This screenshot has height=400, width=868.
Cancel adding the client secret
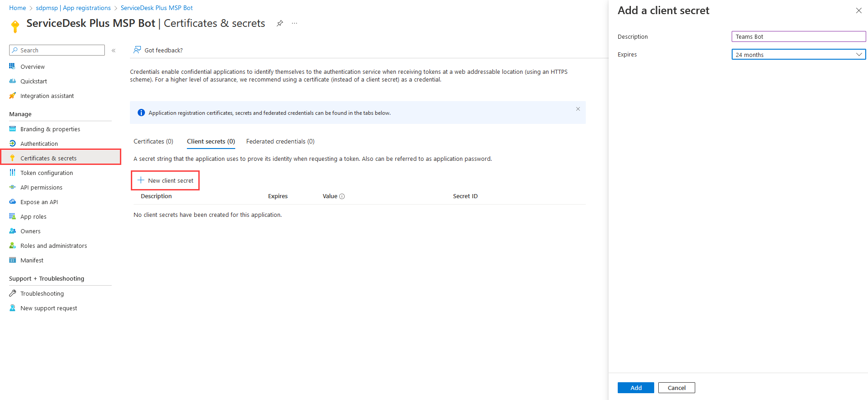tap(677, 388)
